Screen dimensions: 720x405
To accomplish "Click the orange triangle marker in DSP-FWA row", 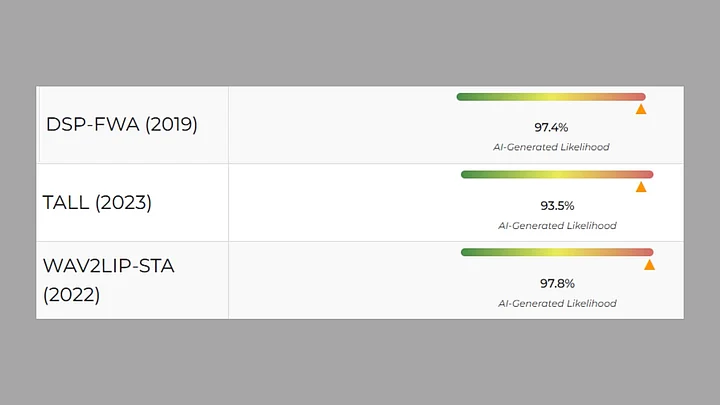I will point(641,109).
